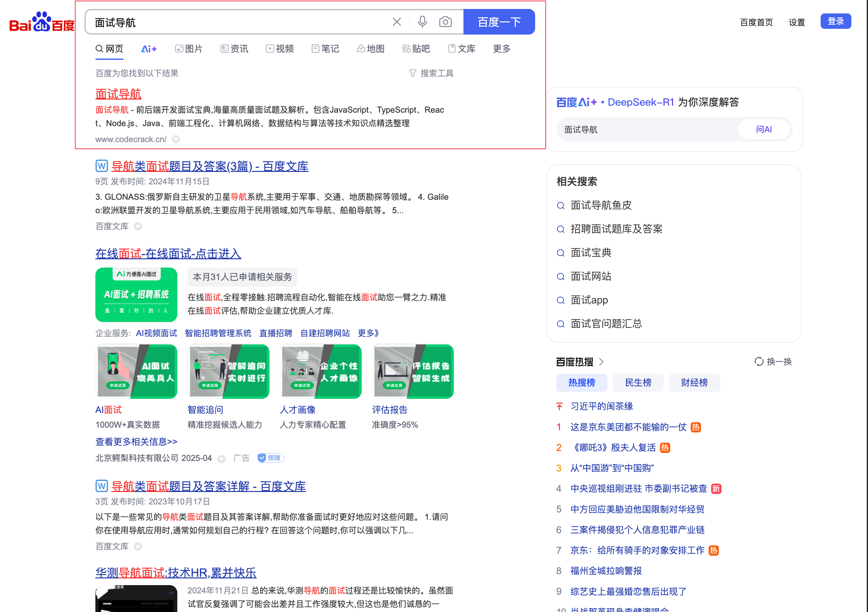Click the microphone voice search icon
The height and width of the screenshot is (612, 868).
pyautogui.click(x=422, y=22)
